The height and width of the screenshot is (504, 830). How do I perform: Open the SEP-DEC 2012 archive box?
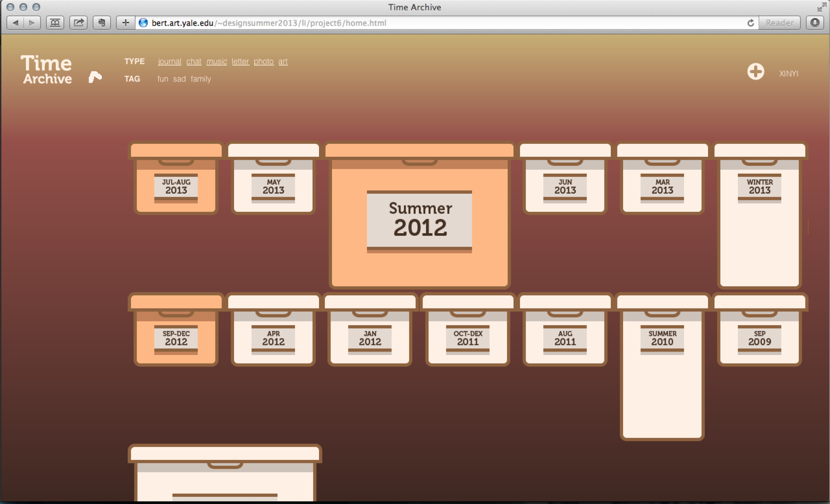point(176,330)
